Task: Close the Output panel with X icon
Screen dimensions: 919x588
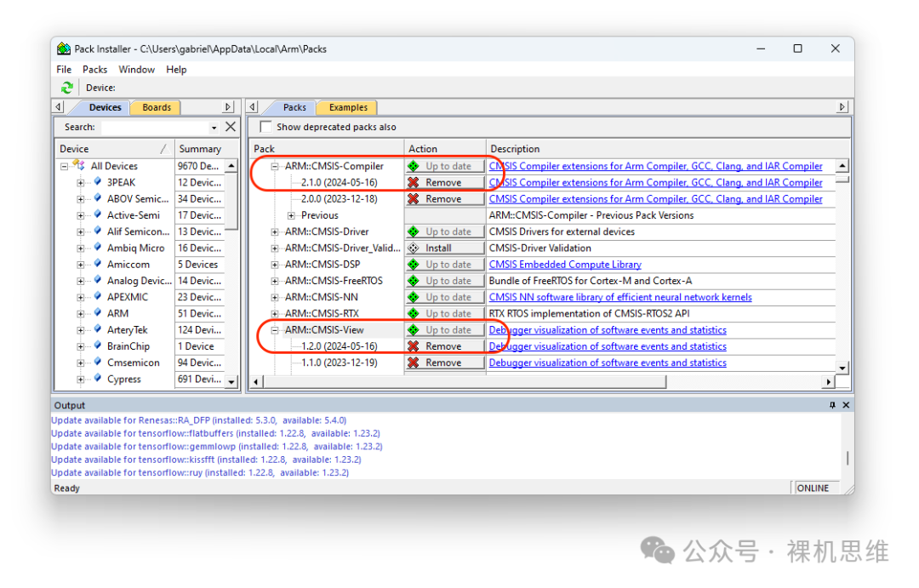Action: tap(846, 406)
